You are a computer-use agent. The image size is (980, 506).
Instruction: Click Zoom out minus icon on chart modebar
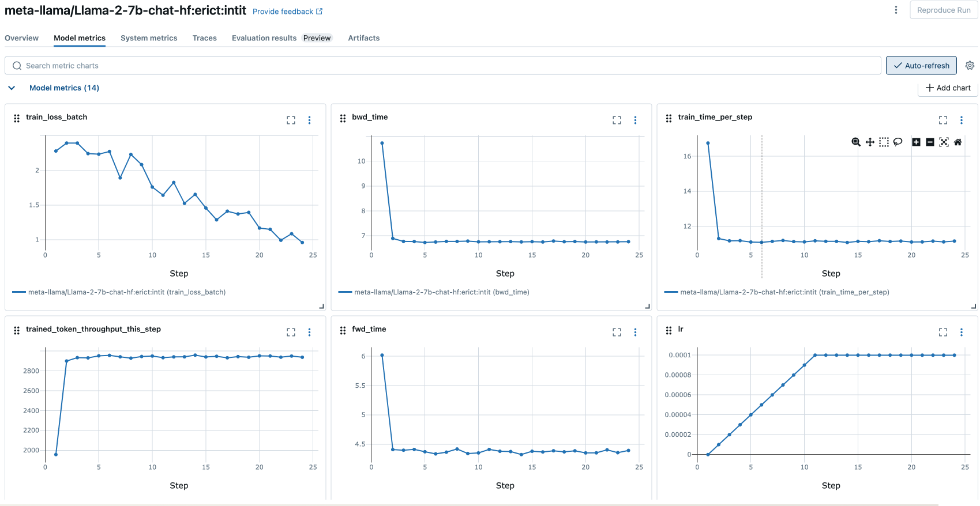pos(930,142)
